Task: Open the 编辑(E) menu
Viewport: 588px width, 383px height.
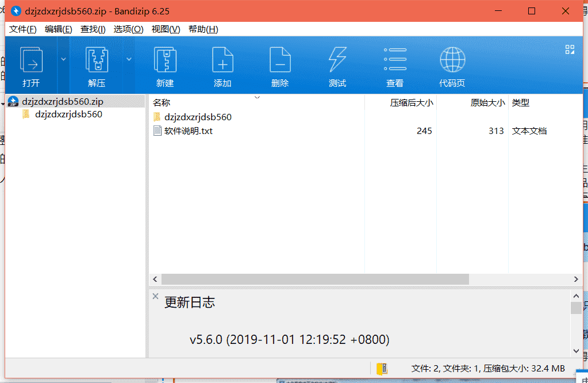Action: point(58,29)
